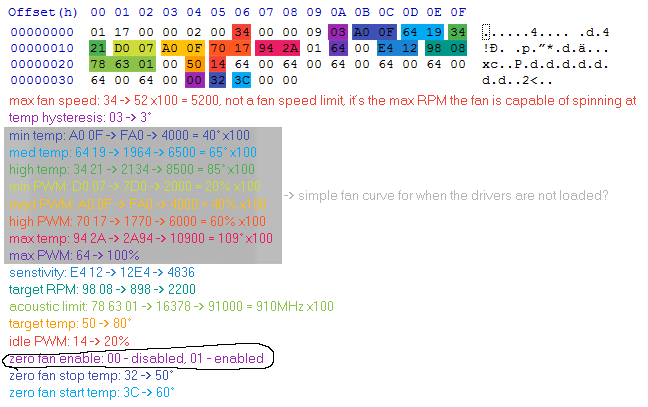Image resolution: width=648 pixels, height=407 pixels.
Task: Click the 'med PWM: A0 0F' line
Action: click(138, 204)
